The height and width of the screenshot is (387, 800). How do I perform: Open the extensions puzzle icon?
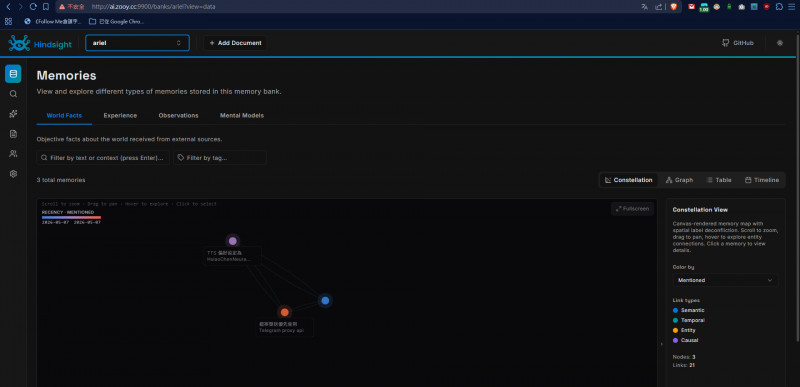779,7
